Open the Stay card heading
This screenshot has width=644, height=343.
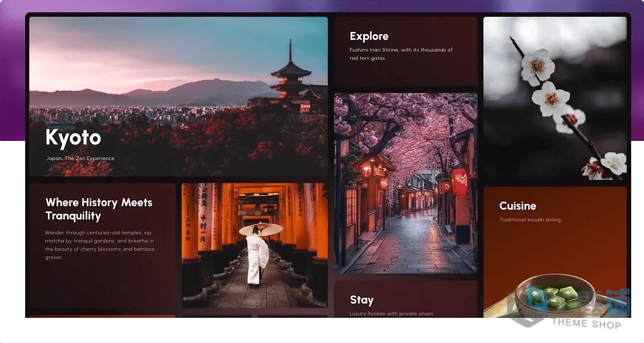tap(362, 300)
